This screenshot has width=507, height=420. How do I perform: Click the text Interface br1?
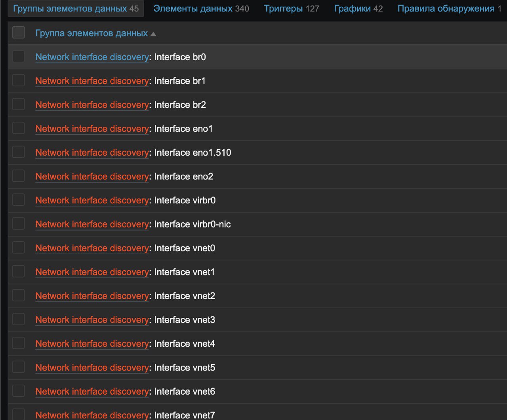click(180, 81)
